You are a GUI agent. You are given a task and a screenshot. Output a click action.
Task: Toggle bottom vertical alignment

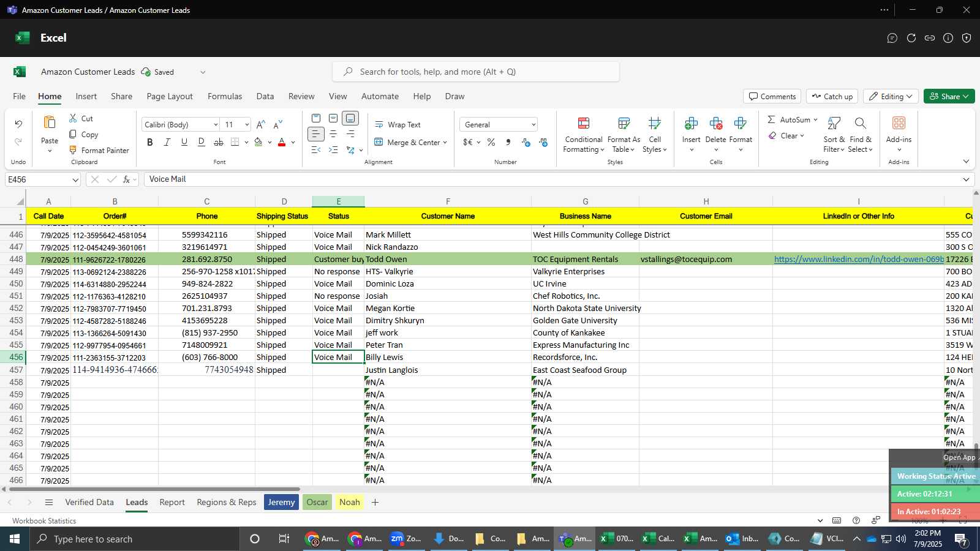click(x=350, y=118)
